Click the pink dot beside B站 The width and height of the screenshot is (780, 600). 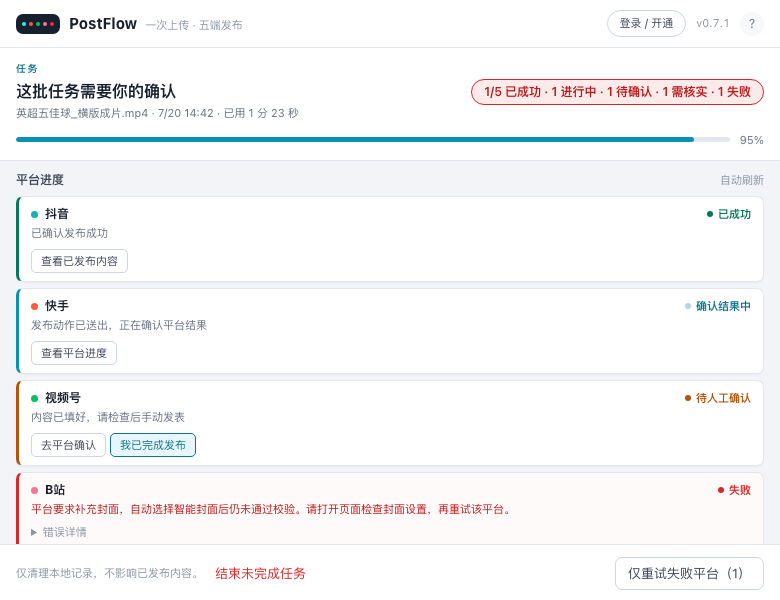click(x=34, y=491)
